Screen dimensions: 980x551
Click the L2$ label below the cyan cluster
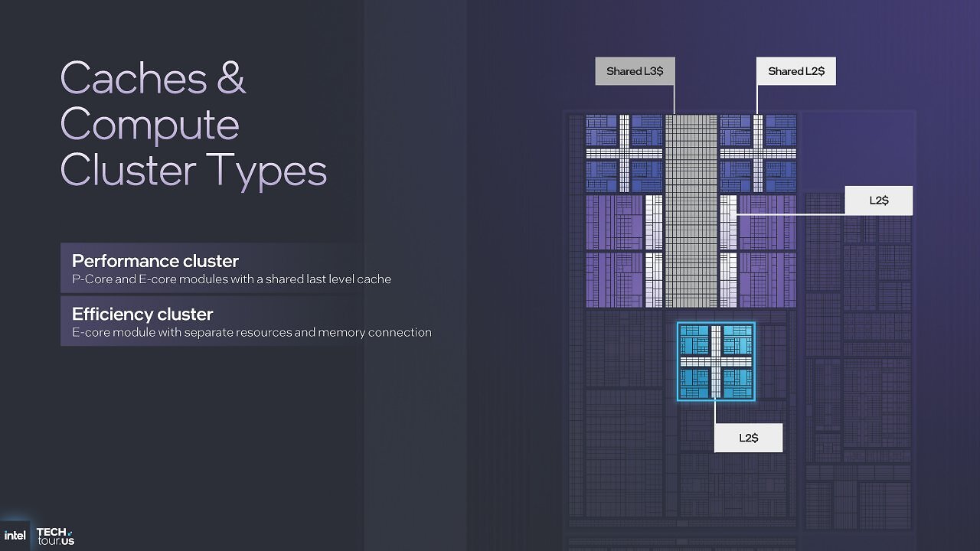[748, 438]
